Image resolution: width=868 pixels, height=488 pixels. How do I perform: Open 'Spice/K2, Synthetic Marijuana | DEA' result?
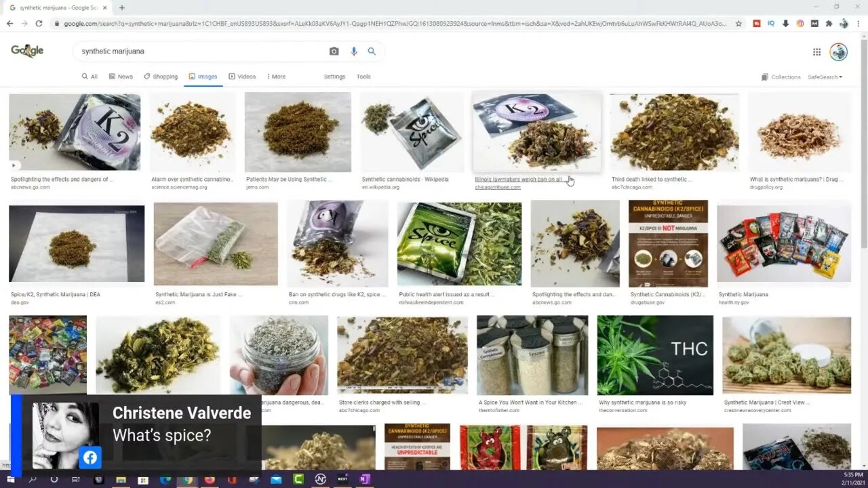click(x=56, y=294)
